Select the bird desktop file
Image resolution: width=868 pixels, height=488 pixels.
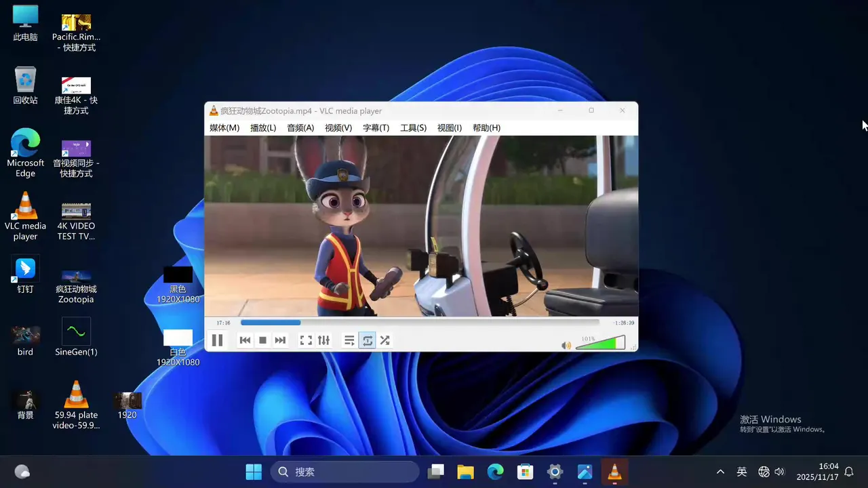click(x=25, y=340)
